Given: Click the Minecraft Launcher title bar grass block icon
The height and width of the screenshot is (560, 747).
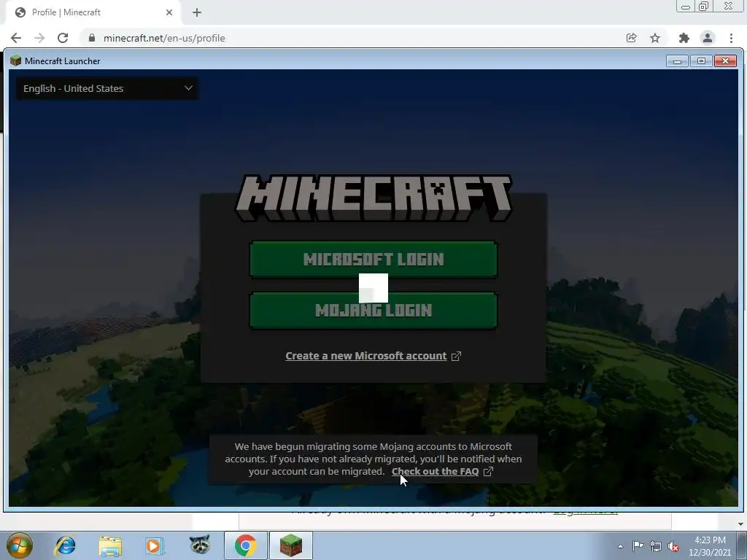Looking at the screenshot, I should [16, 61].
